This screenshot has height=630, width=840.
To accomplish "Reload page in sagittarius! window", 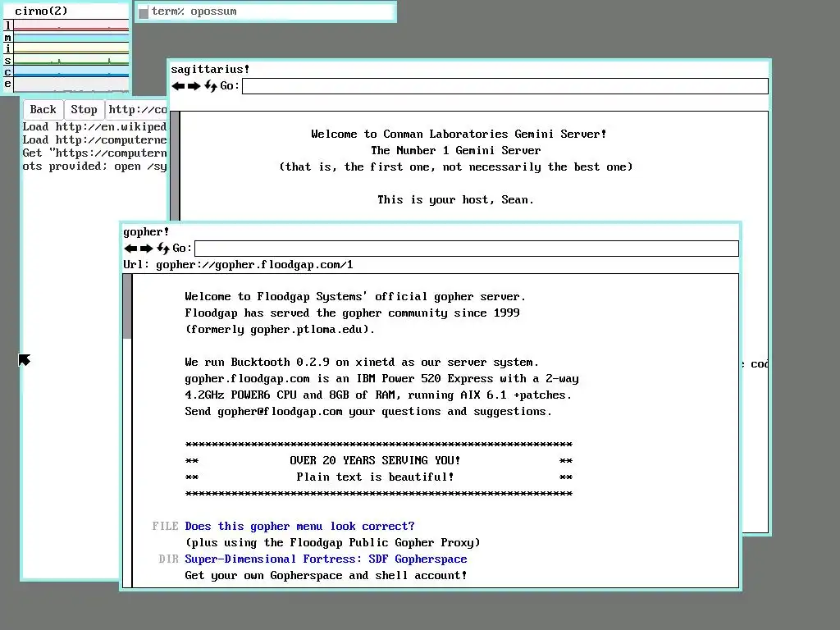I will [x=211, y=85].
